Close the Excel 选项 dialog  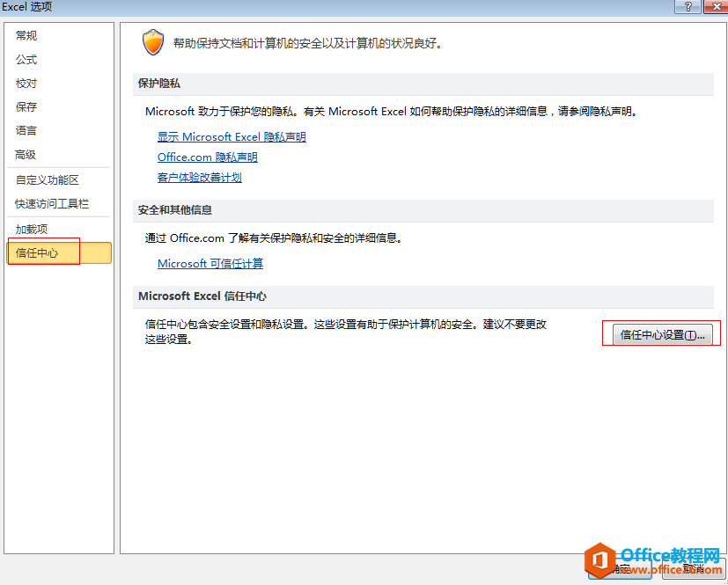click(716, 6)
